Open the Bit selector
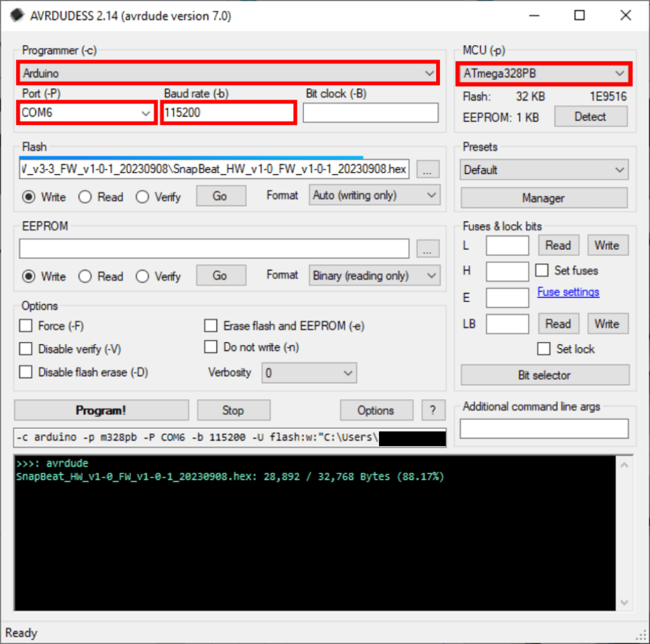This screenshot has height=644, width=650. tap(545, 375)
